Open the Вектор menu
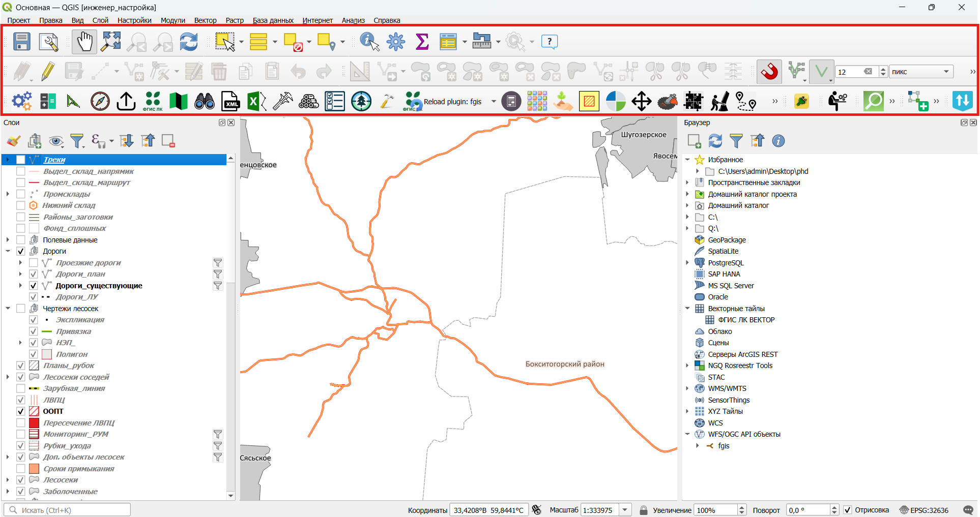This screenshot has width=980, height=517. (x=205, y=20)
